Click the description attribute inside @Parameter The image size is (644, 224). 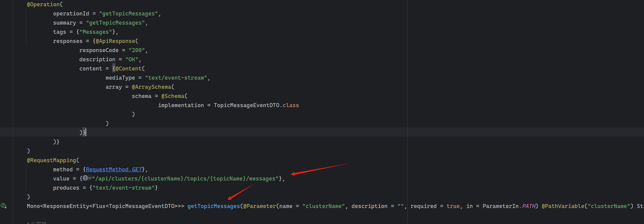[370, 206]
